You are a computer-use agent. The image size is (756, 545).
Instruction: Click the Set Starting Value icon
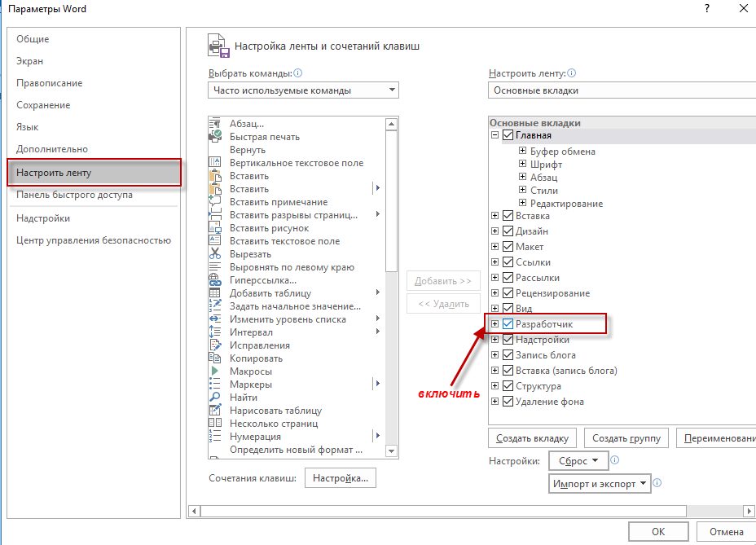(214, 305)
